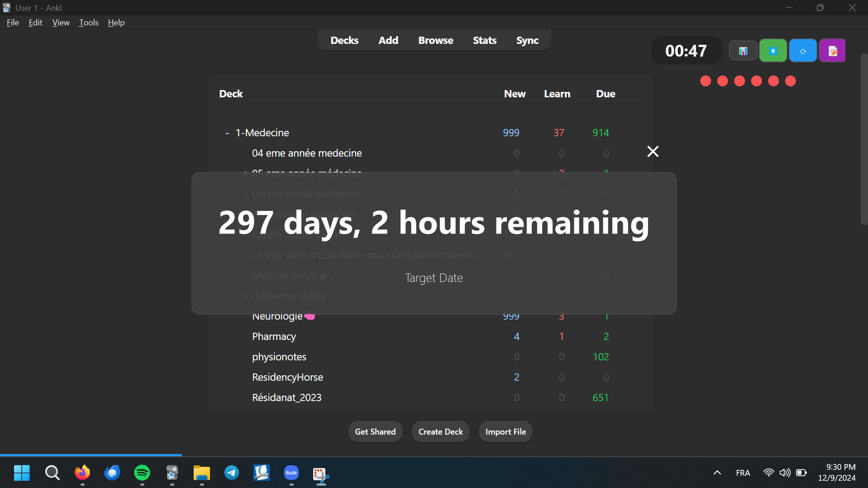868x488 pixels.
Task: Pause the timer with green button
Action: 773,51
